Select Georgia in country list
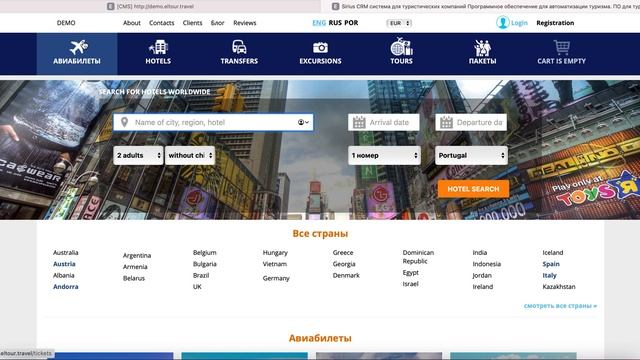The height and width of the screenshot is (360, 640). tap(344, 264)
